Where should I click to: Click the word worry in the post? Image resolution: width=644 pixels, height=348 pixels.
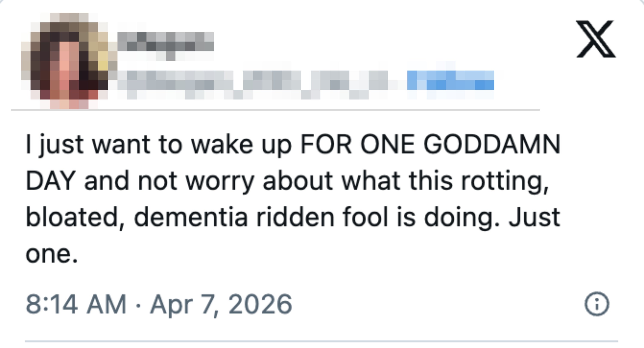(220, 181)
